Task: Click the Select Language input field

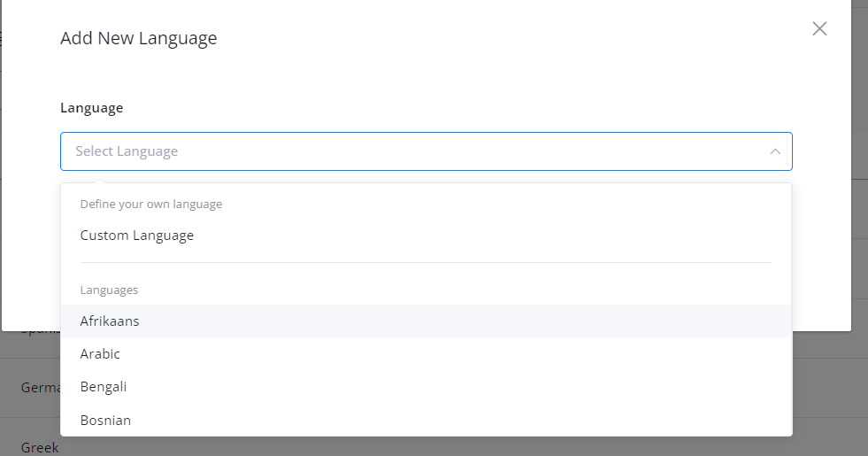Action: 425,151
